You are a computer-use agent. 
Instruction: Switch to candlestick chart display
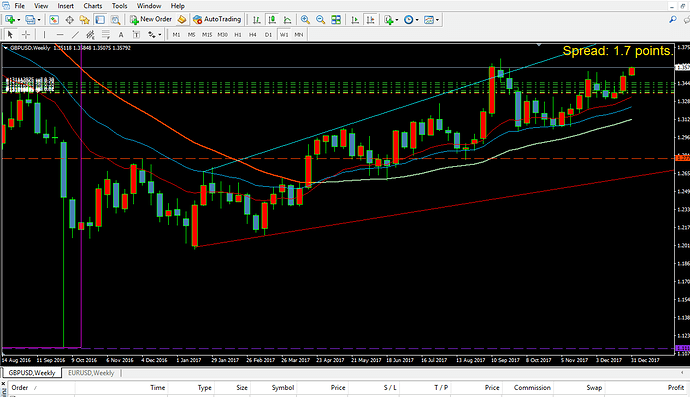(x=272, y=20)
